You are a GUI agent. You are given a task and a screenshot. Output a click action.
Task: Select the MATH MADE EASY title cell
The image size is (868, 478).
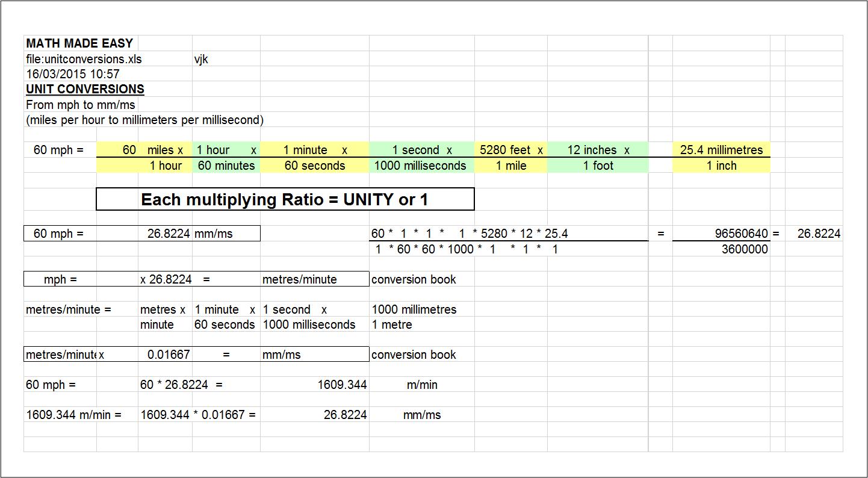tap(79, 44)
